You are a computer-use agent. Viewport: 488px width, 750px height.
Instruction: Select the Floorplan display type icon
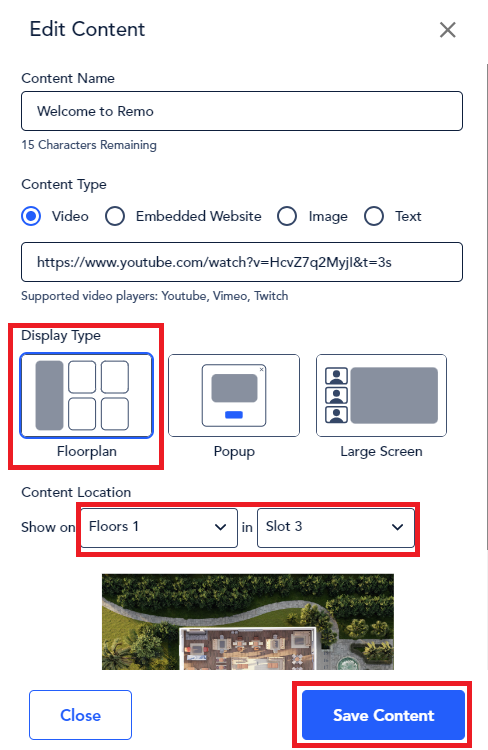[87, 396]
